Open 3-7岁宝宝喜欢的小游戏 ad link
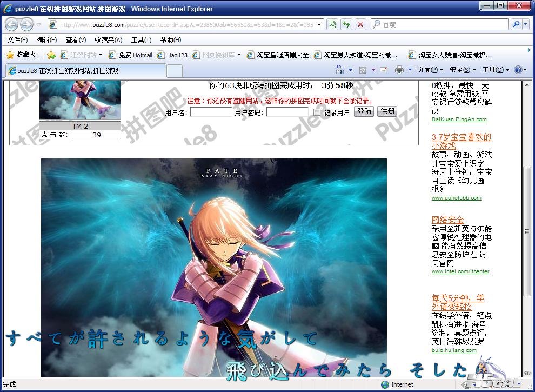Screen dimensions: 535x392 coord(462,141)
